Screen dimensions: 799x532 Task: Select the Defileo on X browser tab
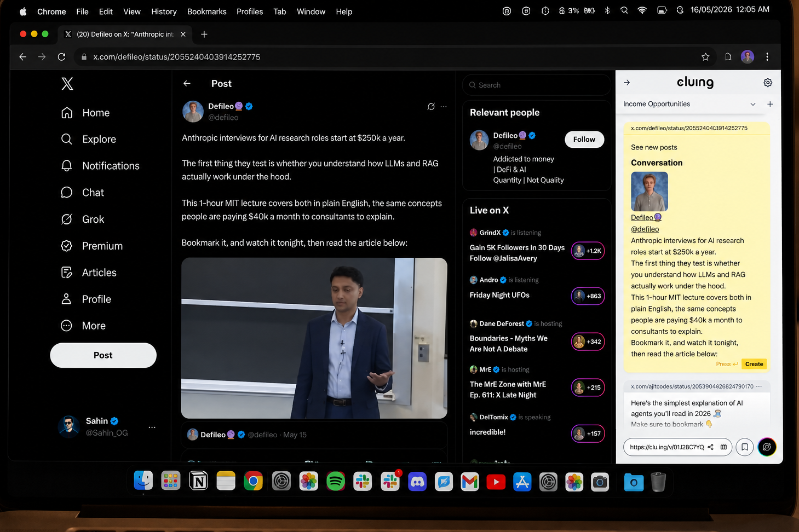[x=125, y=34]
